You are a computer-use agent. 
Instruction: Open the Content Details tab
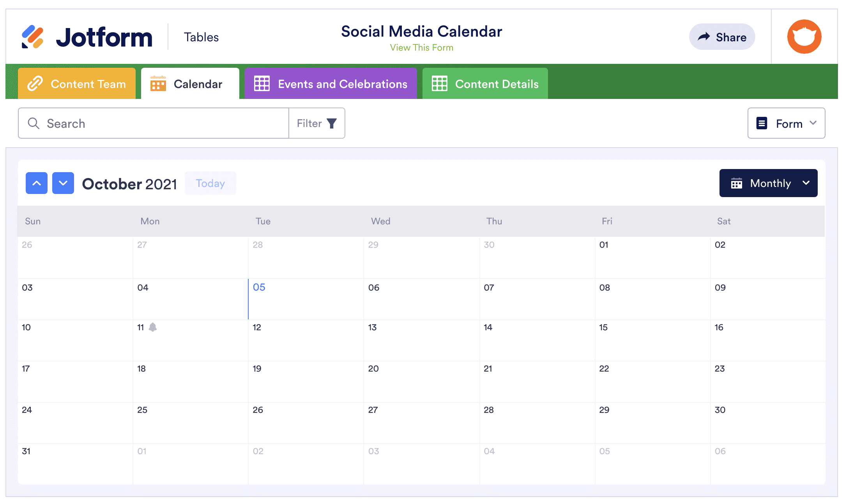point(485,84)
